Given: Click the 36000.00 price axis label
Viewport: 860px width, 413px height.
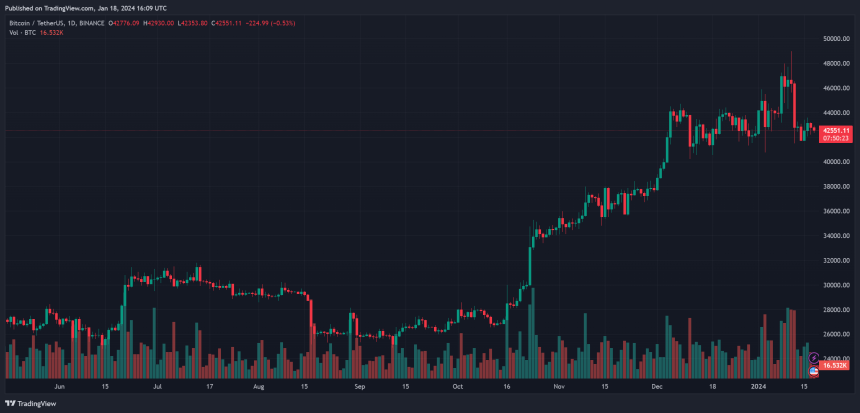Looking at the screenshot, I should click(836, 211).
